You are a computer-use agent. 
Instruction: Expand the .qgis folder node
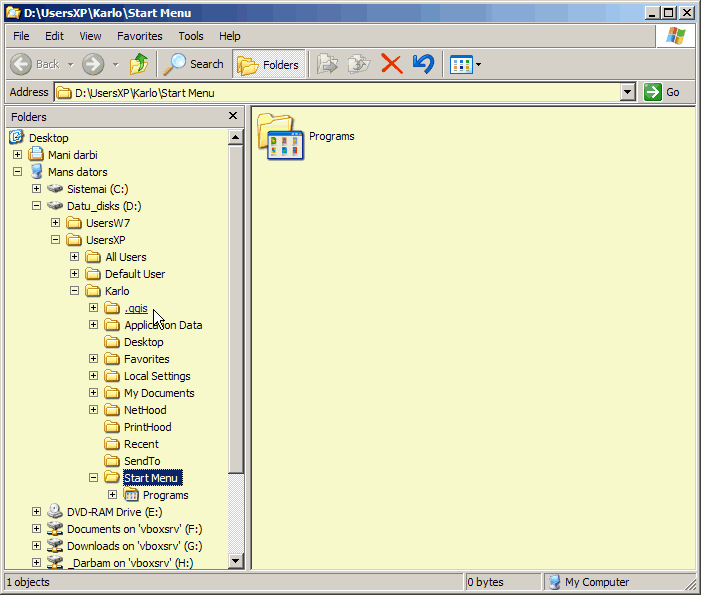pos(93,308)
